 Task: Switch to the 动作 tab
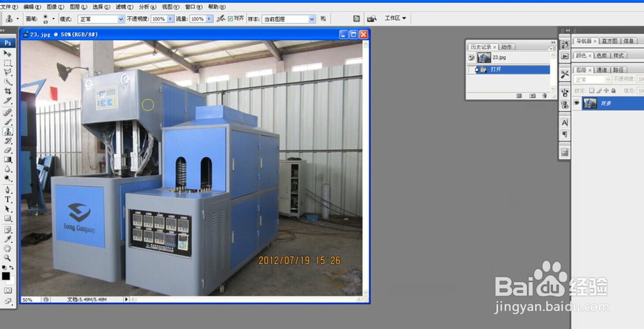[x=507, y=47]
